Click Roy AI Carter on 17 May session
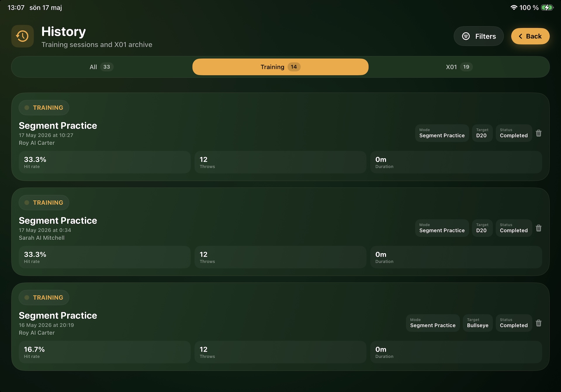Image resolution: width=561 pixels, height=392 pixels. (x=37, y=143)
